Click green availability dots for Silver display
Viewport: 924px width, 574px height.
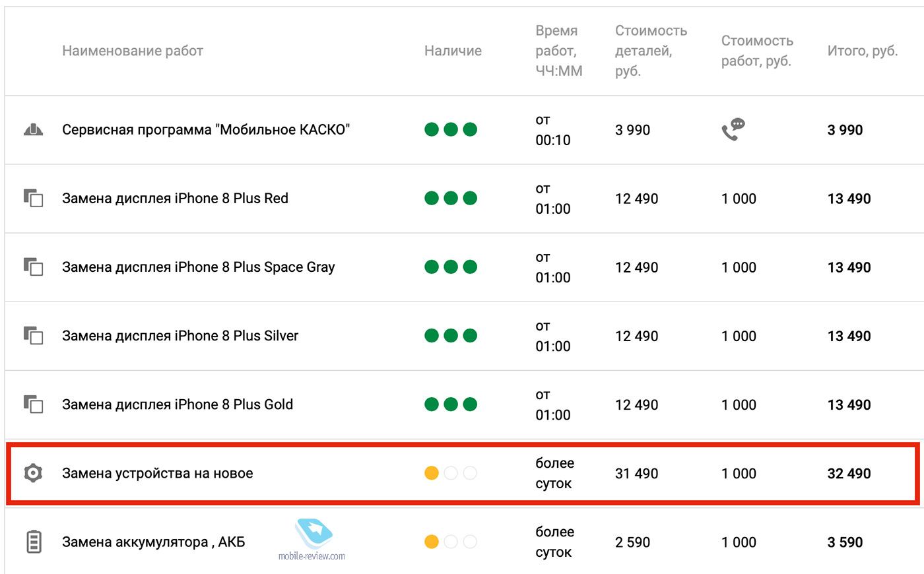tap(451, 336)
